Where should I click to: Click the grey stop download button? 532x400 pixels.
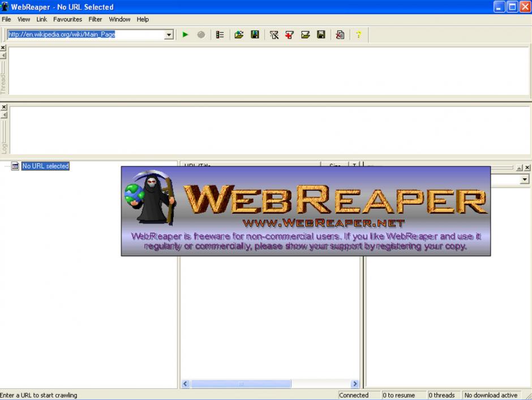pyautogui.click(x=201, y=35)
